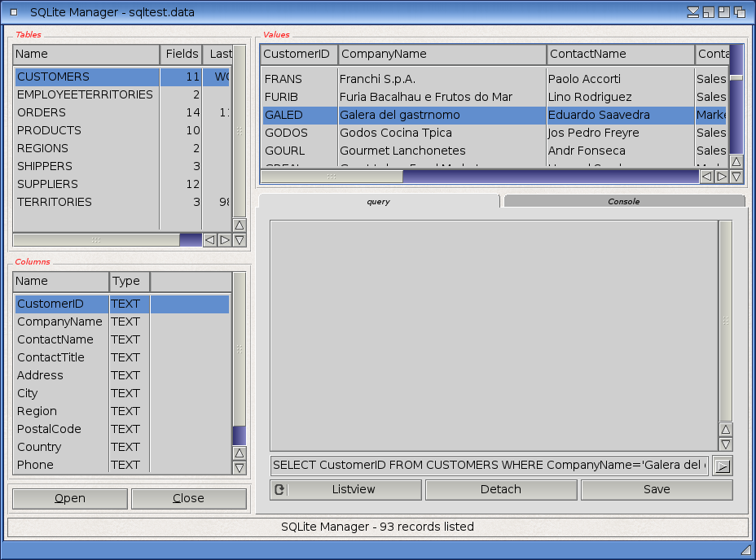Screen dimensions: 756x560
Task: Click the Values list scroll-down arrow
Action: click(x=736, y=177)
